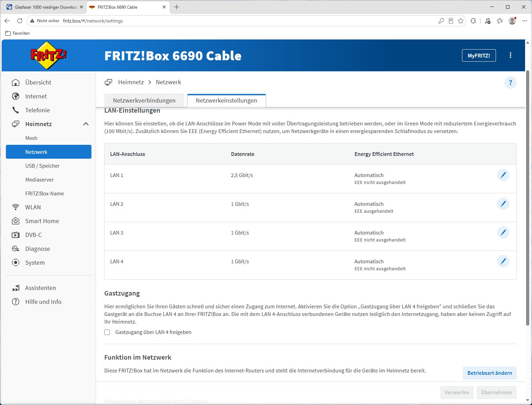This screenshot has height=405, width=532.
Task: Click the Betriebsart ändern button
Action: (x=489, y=373)
